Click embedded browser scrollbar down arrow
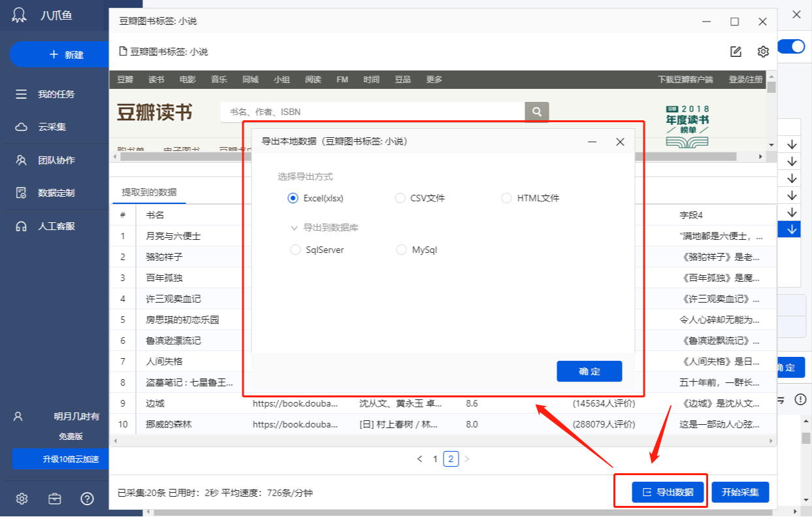 (771, 144)
